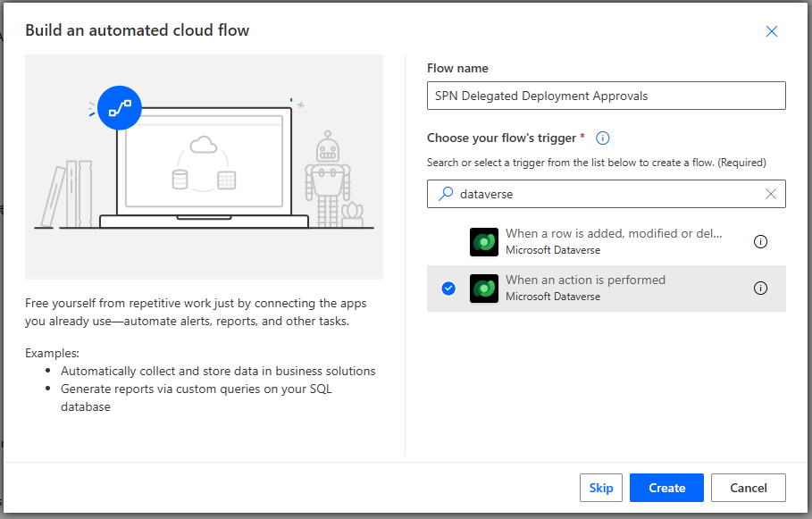The height and width of the screenshot is (519, 812).
Task: Click info icon beside Choose your flow's trigger
Action: point(603,138)
